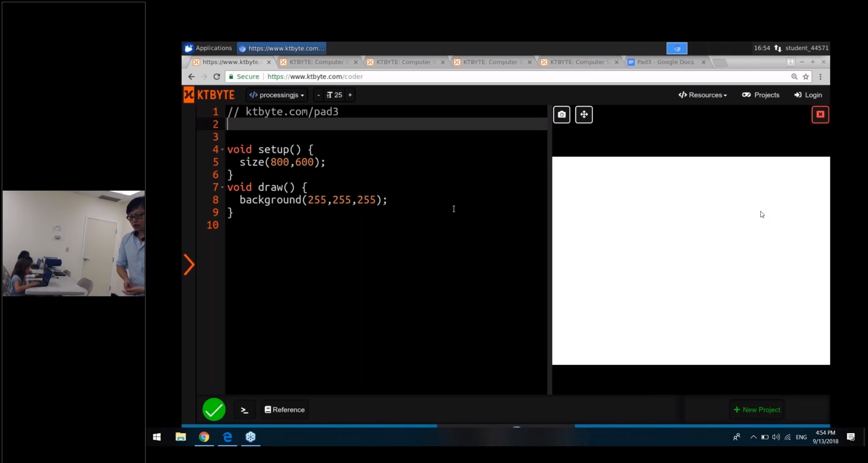Close the first ktbyte browser tab

pyautogui.click(x=269, y=62)
